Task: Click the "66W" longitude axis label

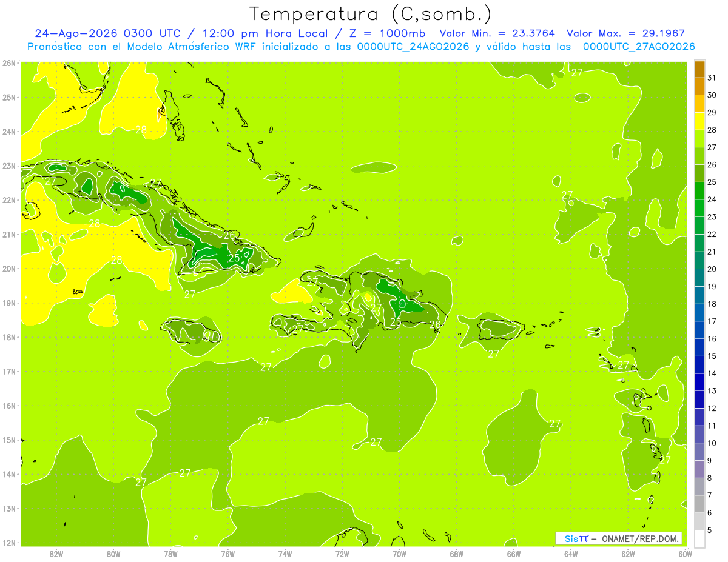Action: (514, 554)
